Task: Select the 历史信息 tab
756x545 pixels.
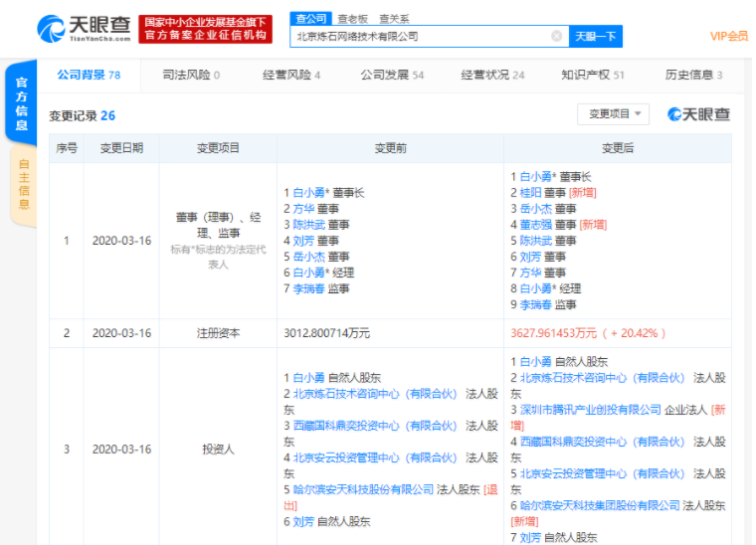Action: coord(693,75)
